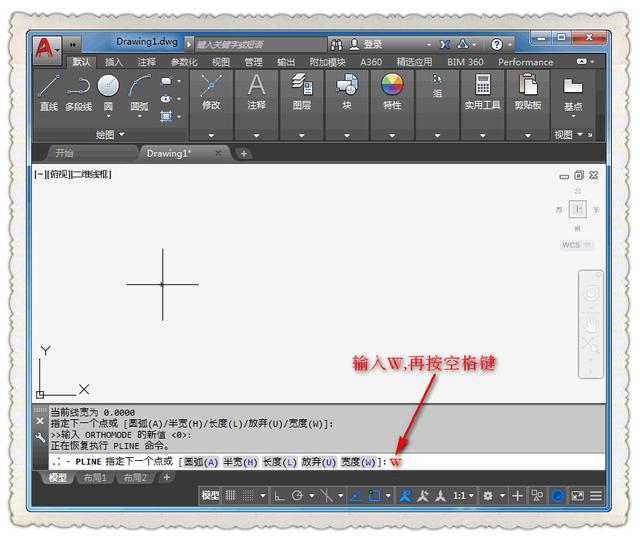Open the object snap options dropdown arrow
640x544 pixels.
[388, 496]
